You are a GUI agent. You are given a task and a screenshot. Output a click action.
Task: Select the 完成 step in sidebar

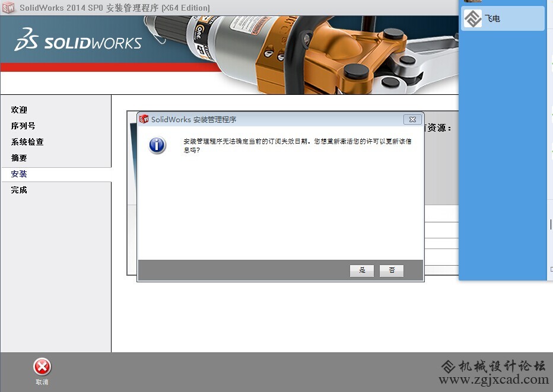(19, 190)
